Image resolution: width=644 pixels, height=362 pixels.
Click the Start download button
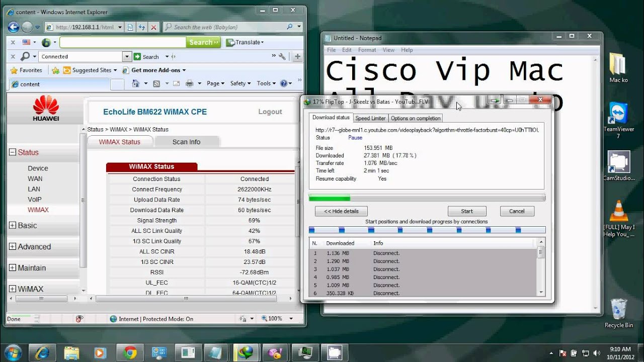point(467,211)
